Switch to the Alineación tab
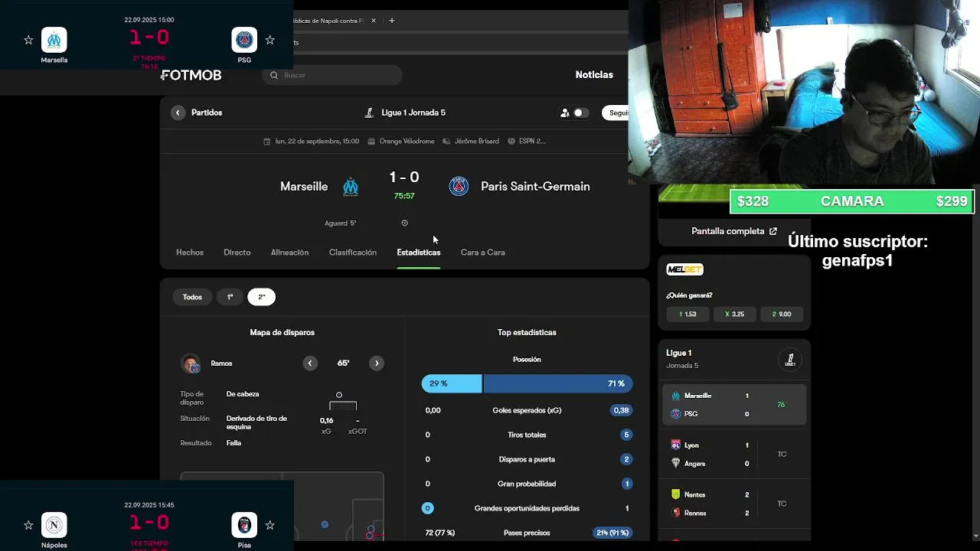This screenshot has height=551, width=980. pyautogui.click(x=289, y=253)
